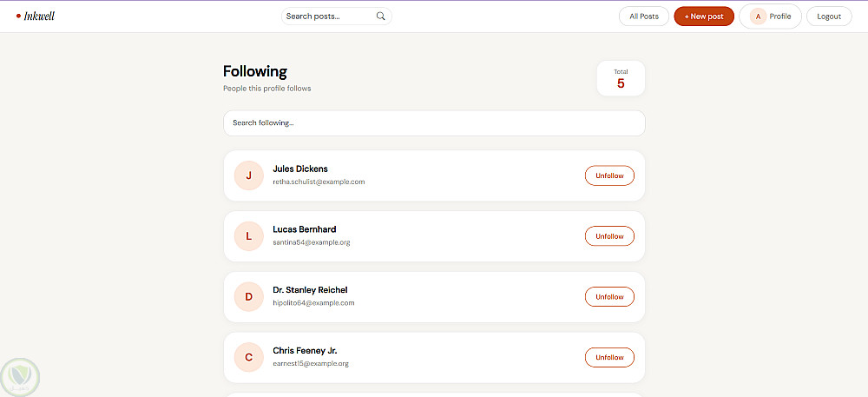Log out using Logout button
868x397 pixels.
[x=829, y=17]
